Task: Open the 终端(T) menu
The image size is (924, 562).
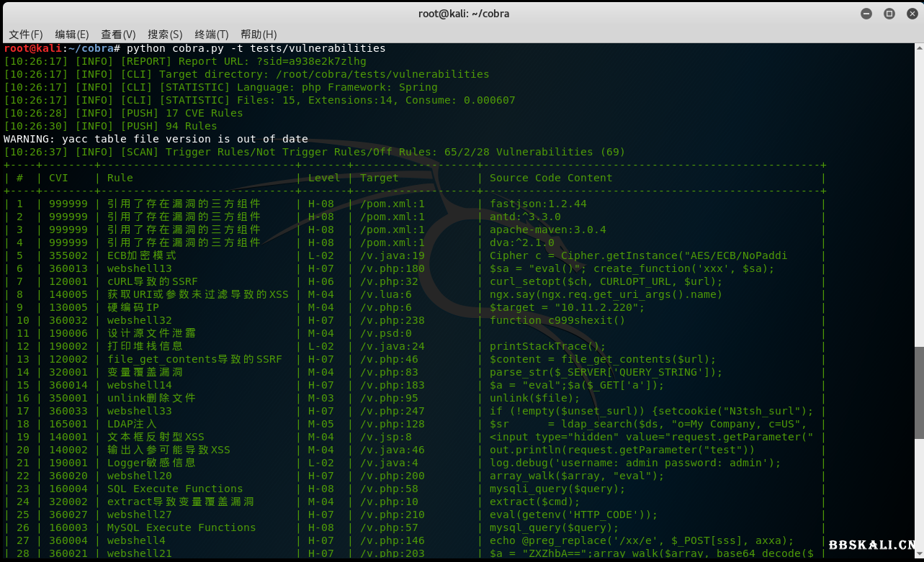Action: coord(211,35)
